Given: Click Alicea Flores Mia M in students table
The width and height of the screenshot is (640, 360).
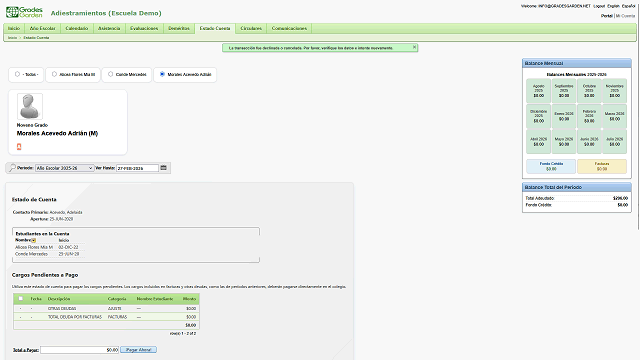Looking at the screenshot, I should point(34,247).
